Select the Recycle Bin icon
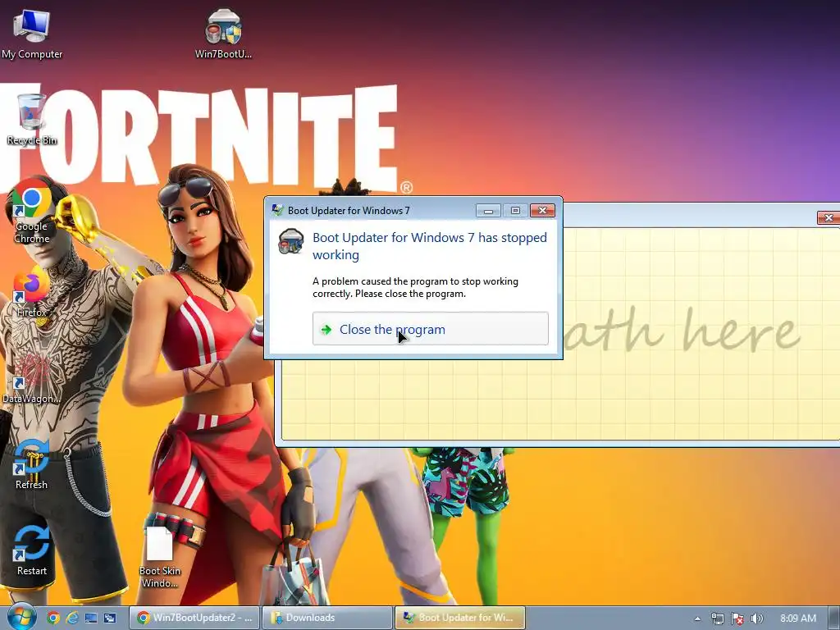840x630 pixels. tap(32, 119)
